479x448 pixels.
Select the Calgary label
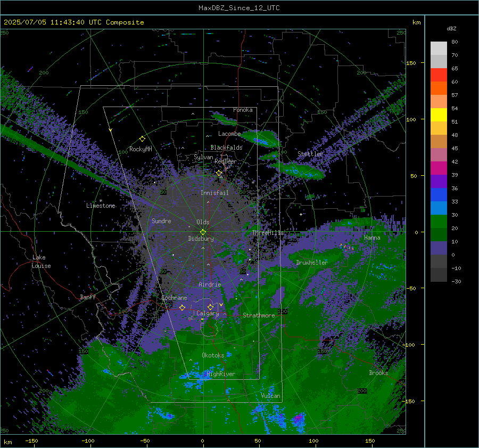[x=208, y=313]
